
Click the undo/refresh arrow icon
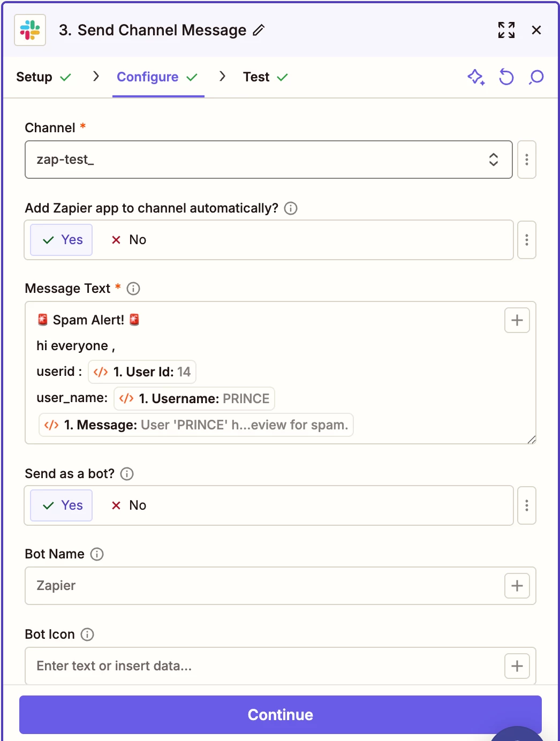pyautogui.click(x=506, y=77)
